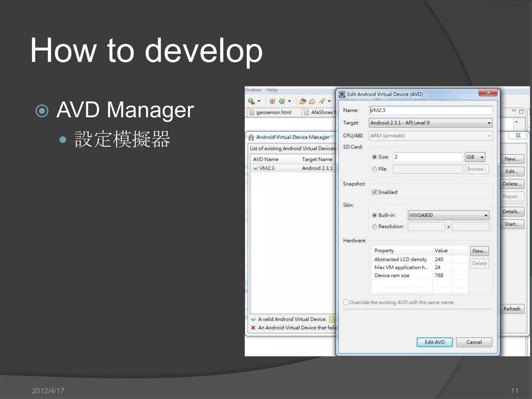This screenshot has height=399, width=532.
Task: Click the Android Virtual Device Manager title icon
Action: 251,137
